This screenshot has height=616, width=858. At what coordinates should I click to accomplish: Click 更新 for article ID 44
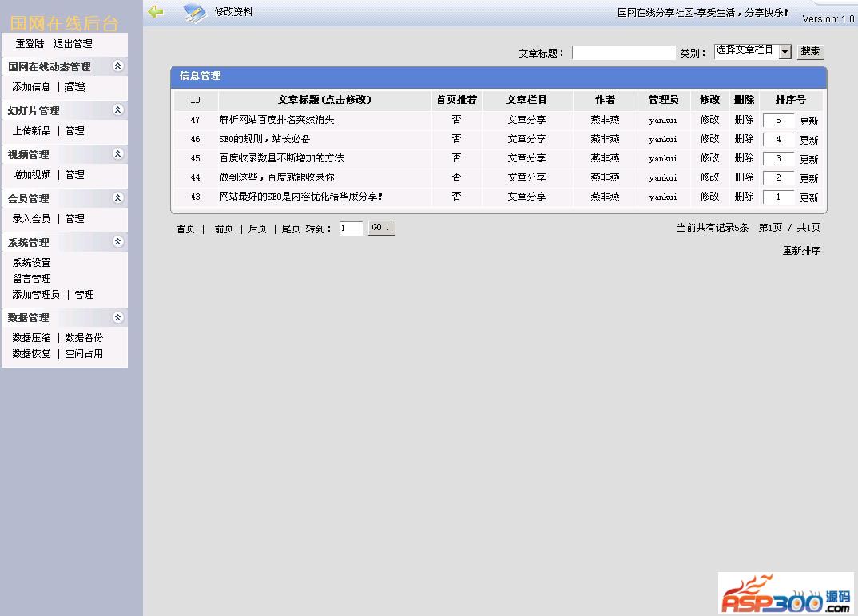click(x=808, y=178)
